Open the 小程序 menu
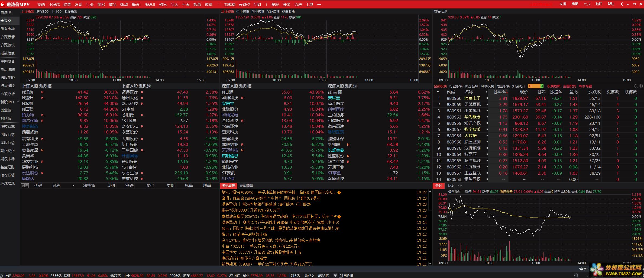644x278 pixels. pos(54,5)
